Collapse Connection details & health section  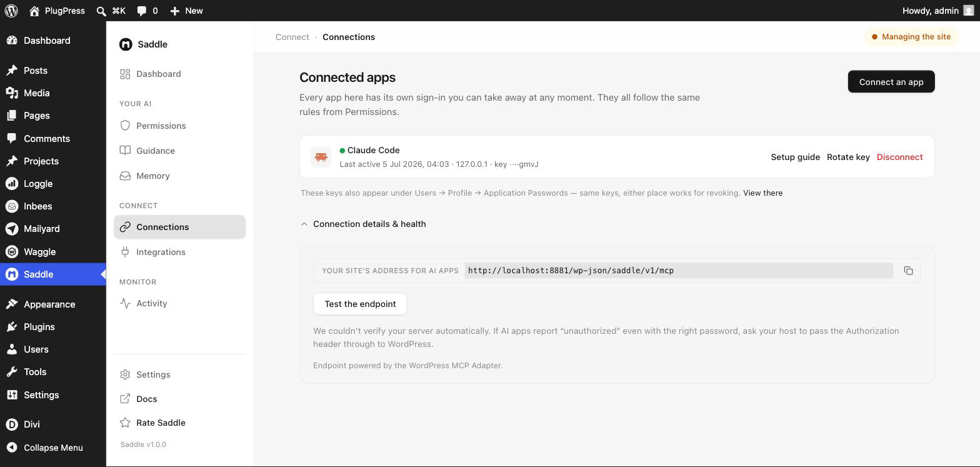363,224
